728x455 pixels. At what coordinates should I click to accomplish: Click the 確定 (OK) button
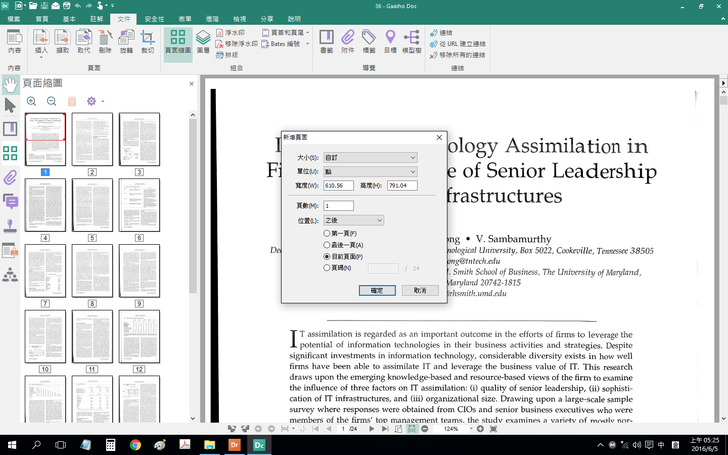point(376,290)
